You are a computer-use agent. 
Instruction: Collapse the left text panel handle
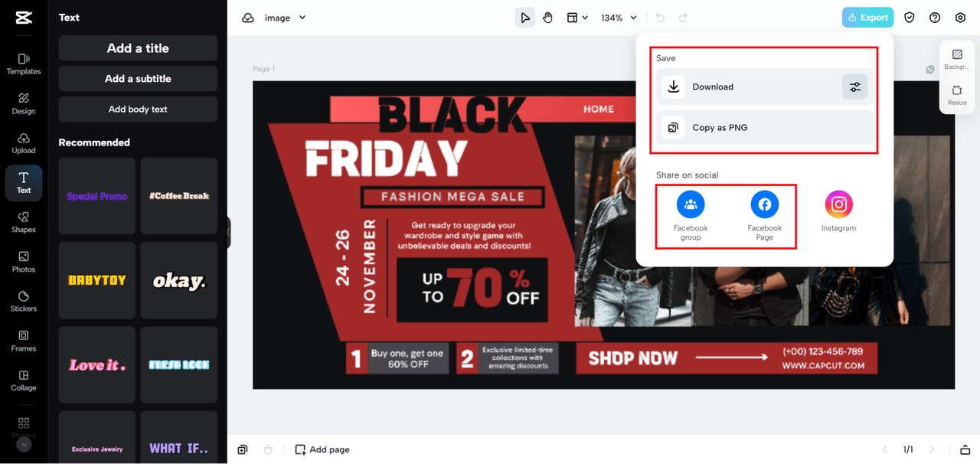click(x=228, y=232)
